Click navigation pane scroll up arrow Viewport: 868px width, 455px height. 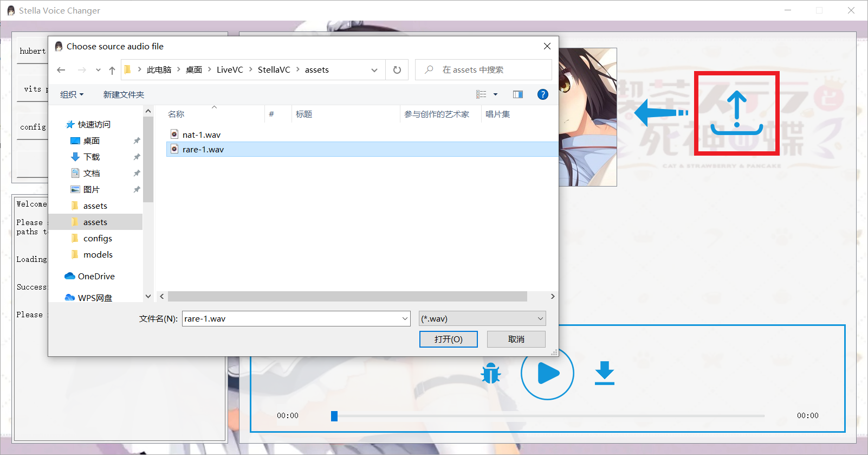click(148, 111)
